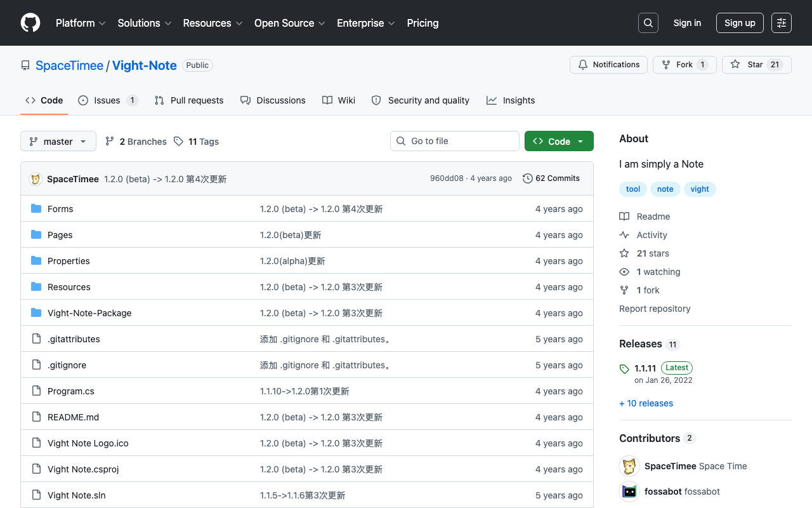Click the GitHub logo icon
Image resolution: width=812 pixels, height=508 pixels.
[x=30, y=23]
